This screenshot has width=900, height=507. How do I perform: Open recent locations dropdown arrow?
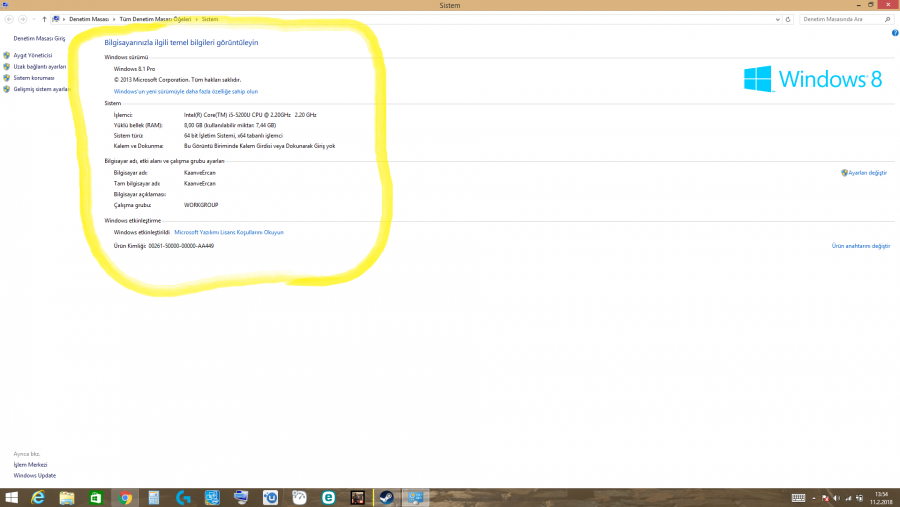tap(34, 20)
